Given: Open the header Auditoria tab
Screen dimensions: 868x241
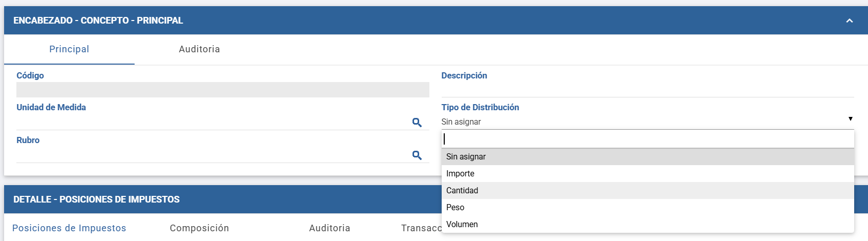Looking at the screenshot, I should [x=200, y=49].
